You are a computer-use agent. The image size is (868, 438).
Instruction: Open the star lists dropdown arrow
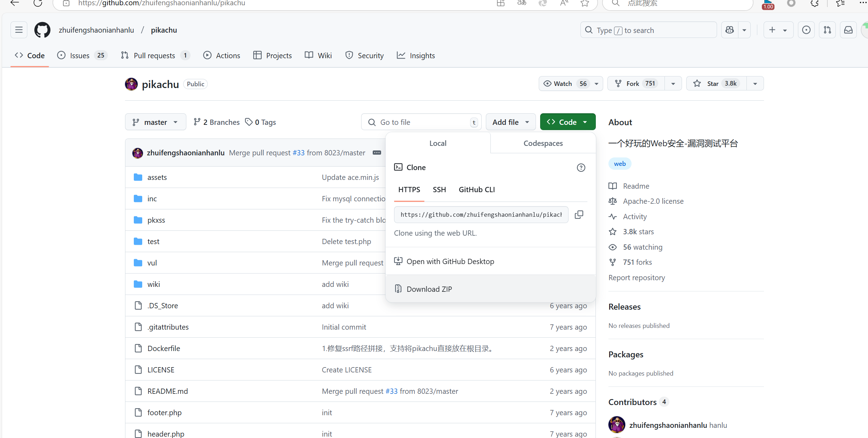(755, 83)
